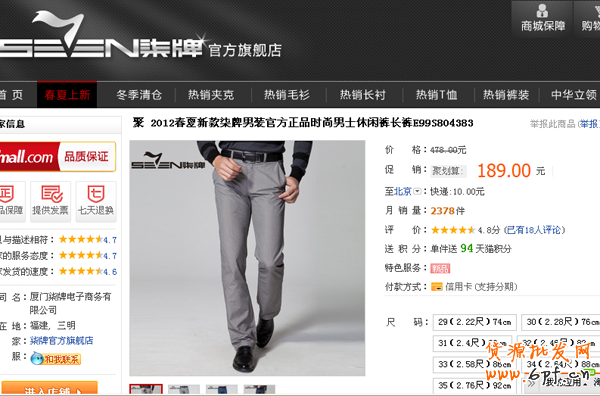Click the 七天退换 return policy icon
The width and height of the screenshot is (600, 396).
point(96,201)
